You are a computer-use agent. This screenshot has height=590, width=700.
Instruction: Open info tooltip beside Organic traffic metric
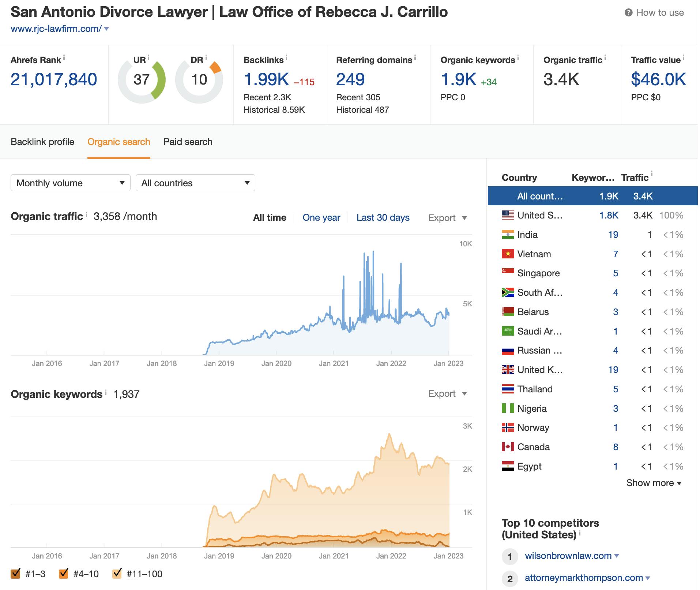(x=605, y=57)
